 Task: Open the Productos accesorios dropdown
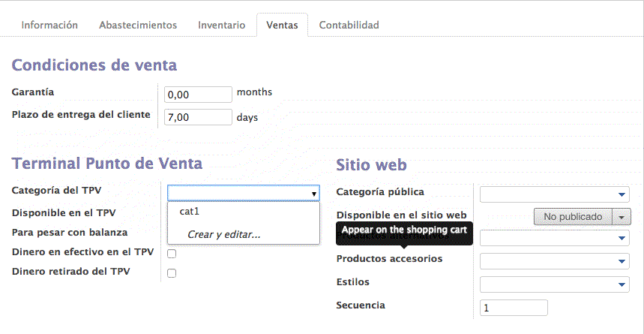click(x=622, y=262)
